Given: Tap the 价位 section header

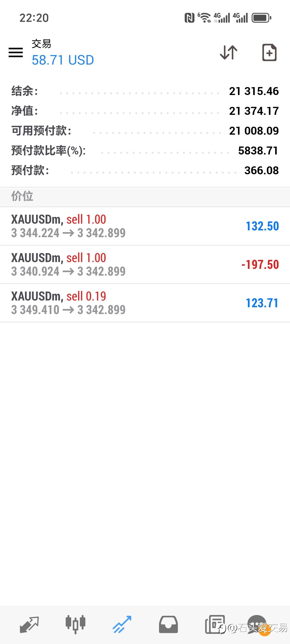Looking at the screenshot, I should click(22, 196).
